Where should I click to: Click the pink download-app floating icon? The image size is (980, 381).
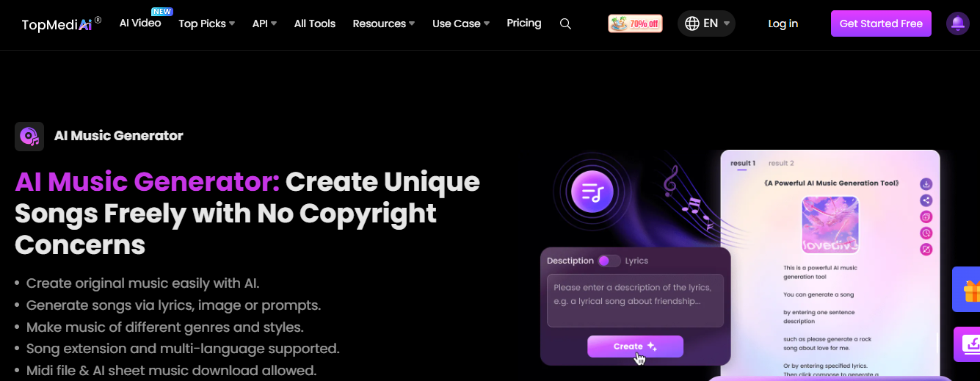coord(968,344)
